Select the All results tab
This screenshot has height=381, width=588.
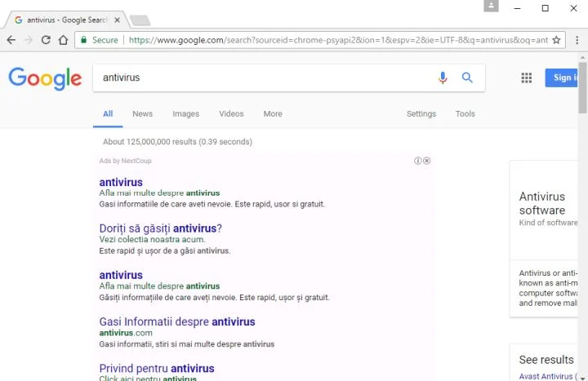click(108, 114)
